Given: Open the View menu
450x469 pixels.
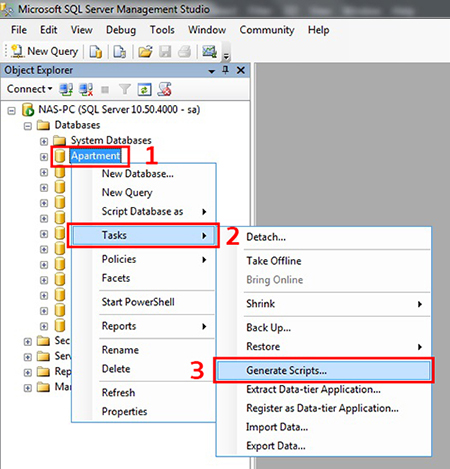Looking at the screenshot, I should [82, 30].
